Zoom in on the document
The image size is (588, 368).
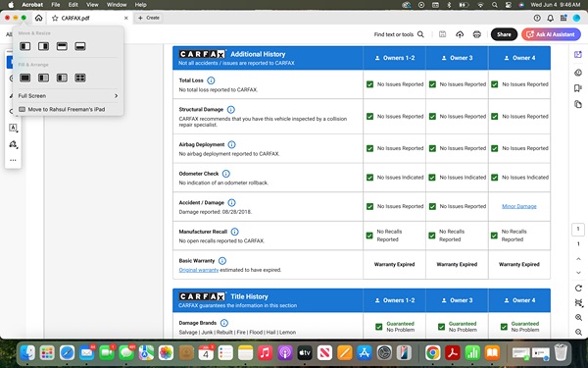pos(578,318)
